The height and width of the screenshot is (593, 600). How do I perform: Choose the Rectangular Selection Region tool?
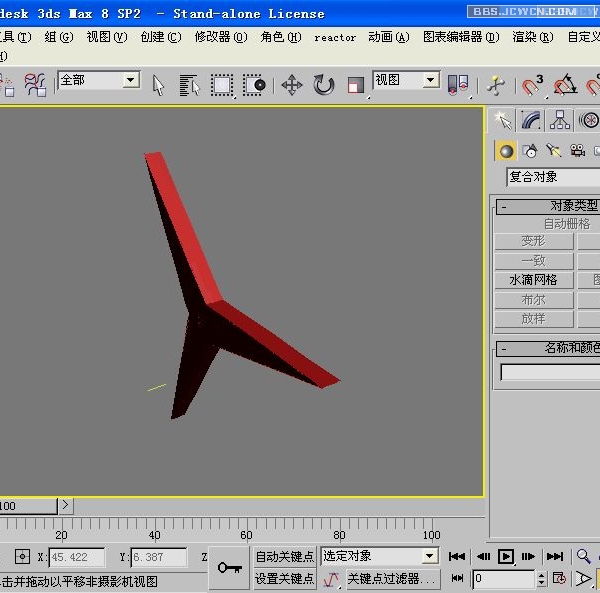222,85
